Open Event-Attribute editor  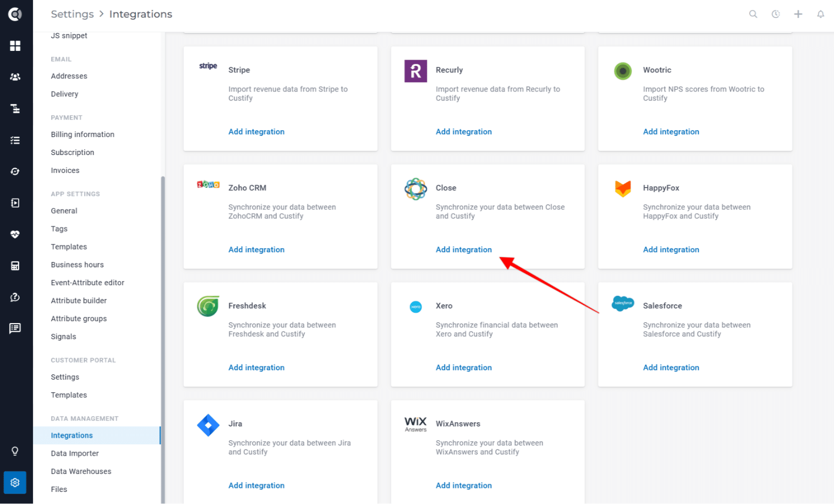[88, 283]
